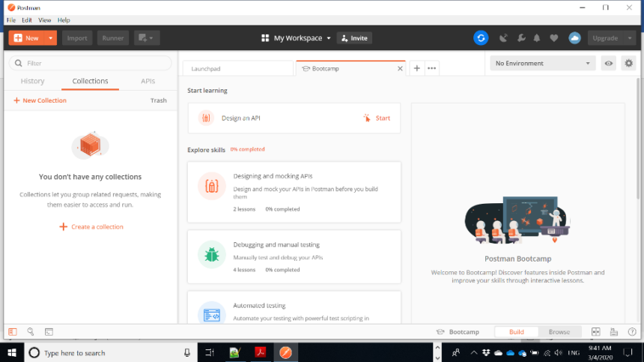Screen dimensions: 644x362
Task: Click the green bug debugging icon
Action: pos(211,255)
